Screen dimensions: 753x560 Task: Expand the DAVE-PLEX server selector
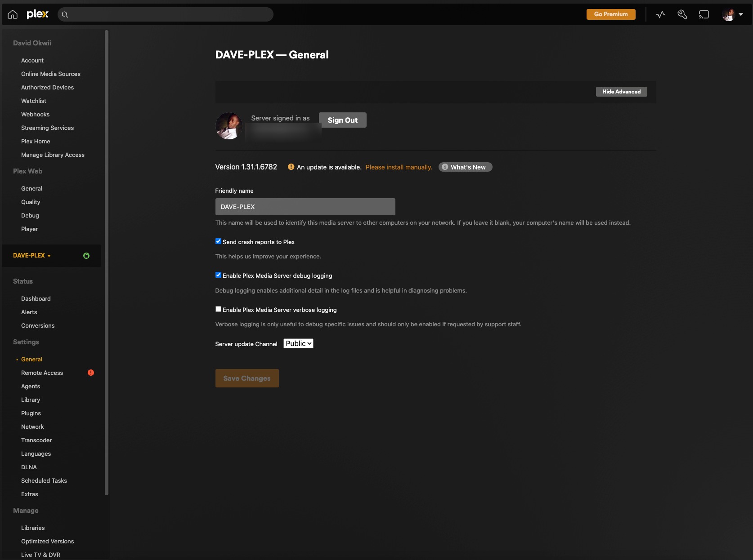32,255
